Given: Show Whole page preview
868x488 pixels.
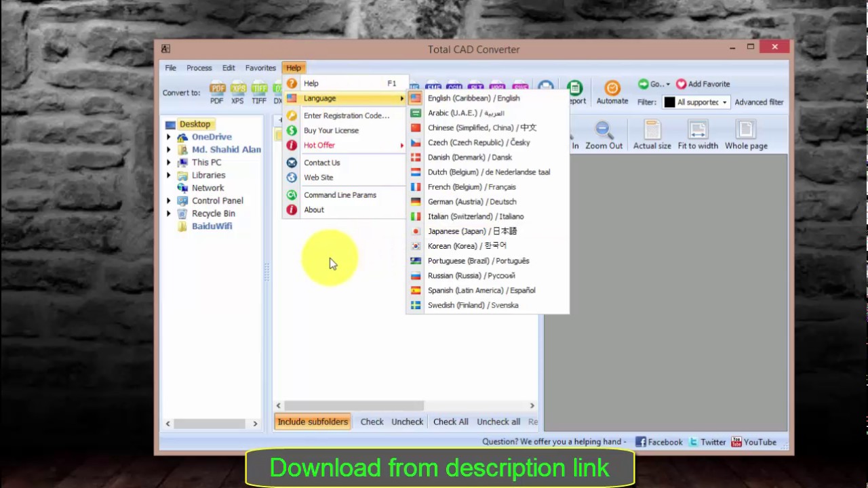Looking at the screenshot, I should 746,136.
